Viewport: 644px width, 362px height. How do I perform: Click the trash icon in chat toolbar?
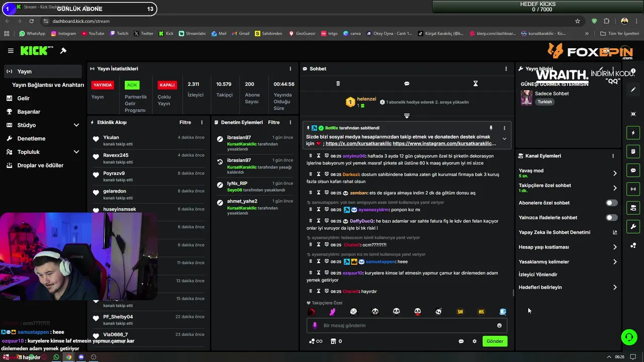(x=338, y=83)
